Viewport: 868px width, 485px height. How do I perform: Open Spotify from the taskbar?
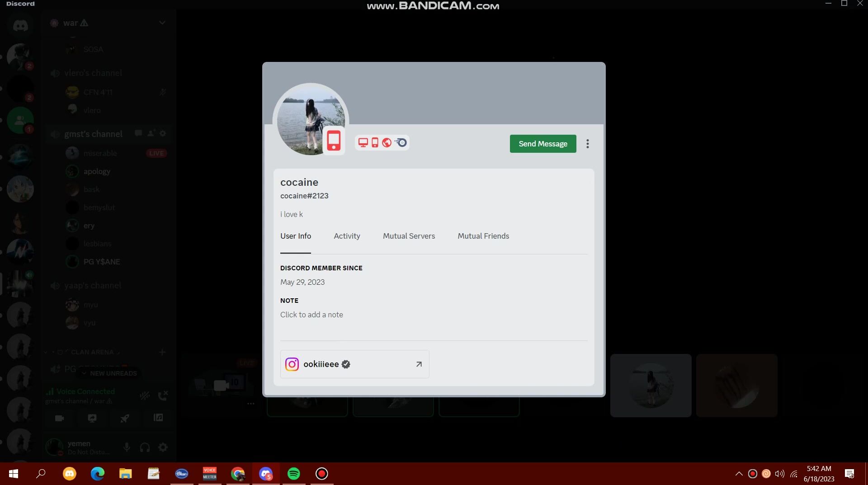point(294,474)
